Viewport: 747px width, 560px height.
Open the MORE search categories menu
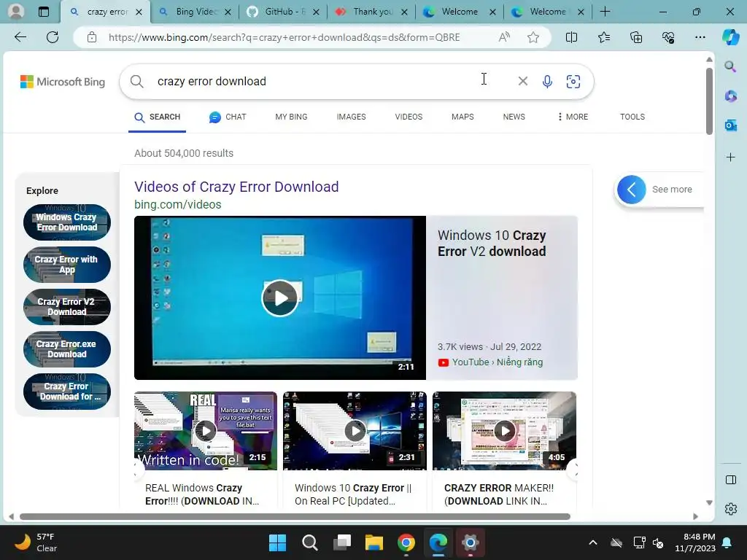[x=573, y=117]
